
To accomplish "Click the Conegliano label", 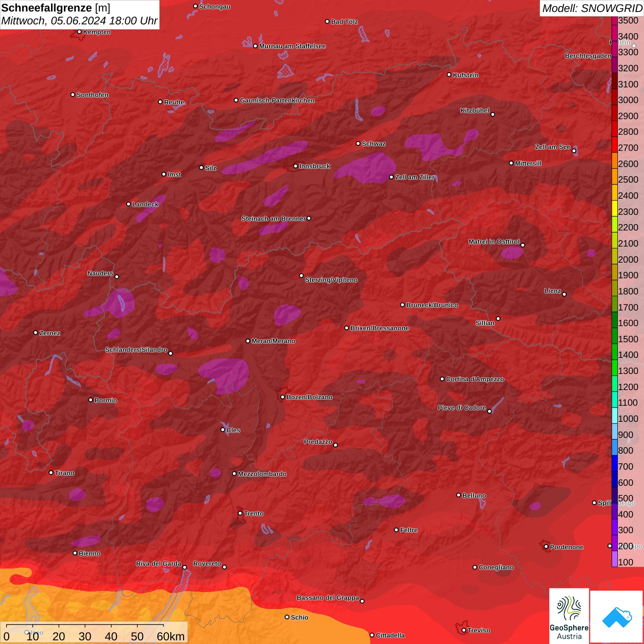I will [496, 567].
